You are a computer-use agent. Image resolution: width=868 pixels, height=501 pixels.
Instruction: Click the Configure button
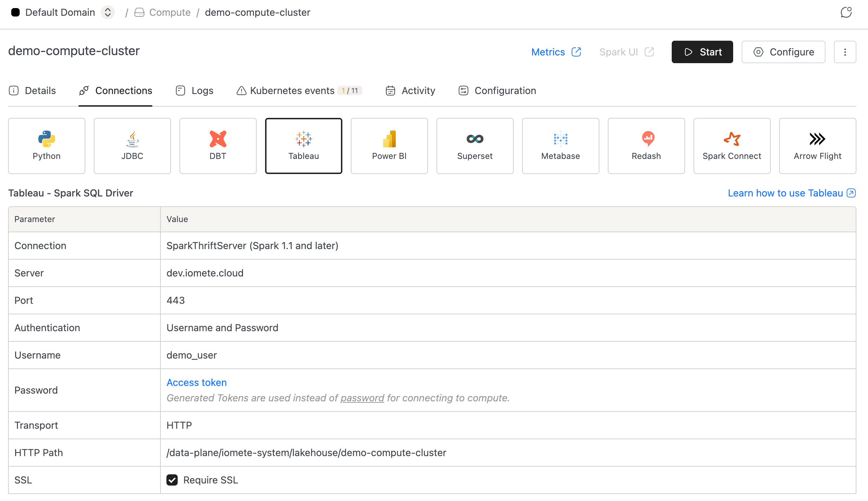coord(783,52)
